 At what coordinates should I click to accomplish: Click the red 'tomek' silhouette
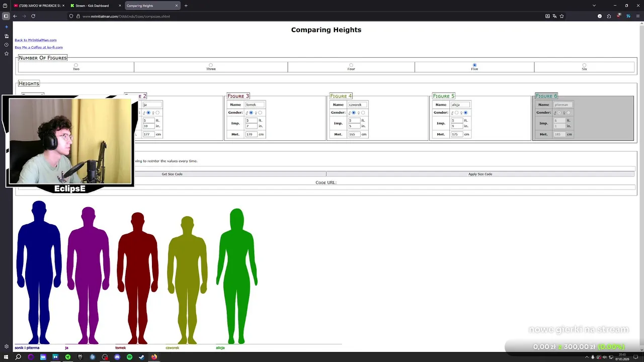(x=137, y=278)
